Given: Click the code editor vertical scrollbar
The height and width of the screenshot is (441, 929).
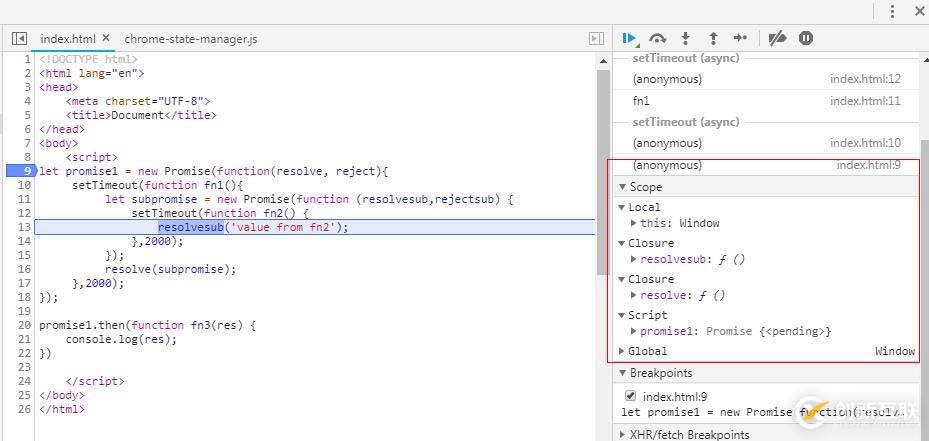Looking at the screenshot, I should (x=603, y=172).
